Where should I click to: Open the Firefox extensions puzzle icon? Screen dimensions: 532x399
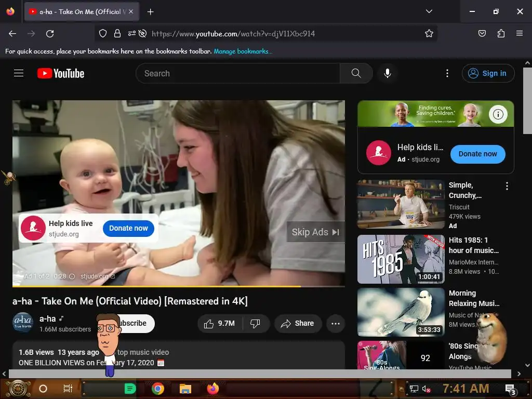point(501,33)
